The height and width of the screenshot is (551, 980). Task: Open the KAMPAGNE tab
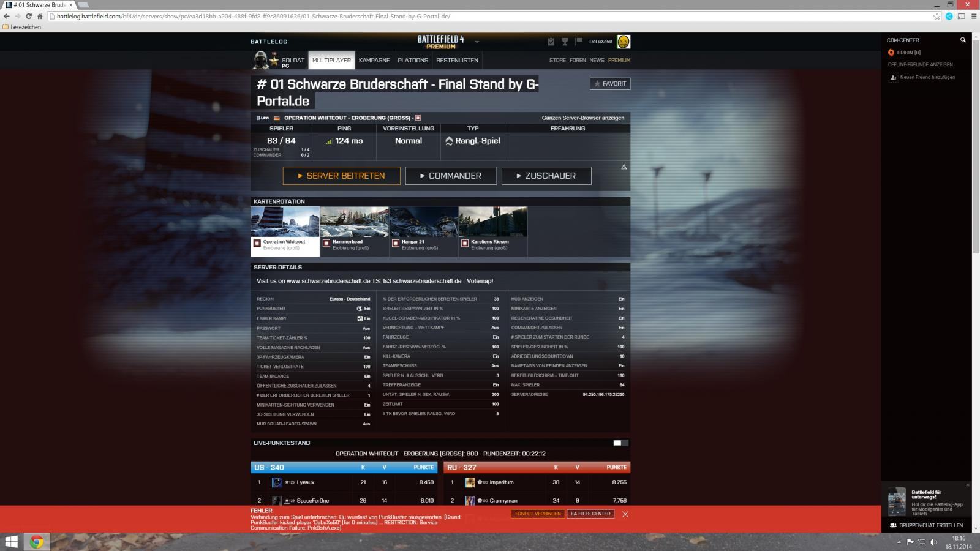tap(374, 60)
